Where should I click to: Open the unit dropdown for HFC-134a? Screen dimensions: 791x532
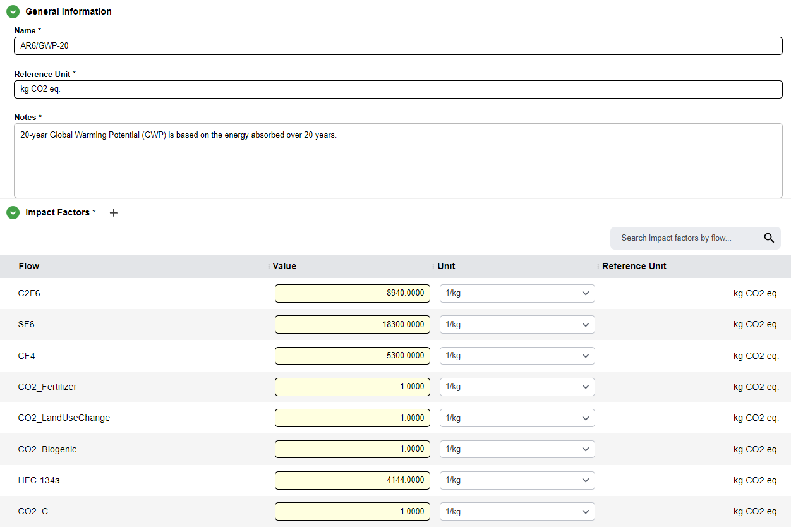point(517,480)
